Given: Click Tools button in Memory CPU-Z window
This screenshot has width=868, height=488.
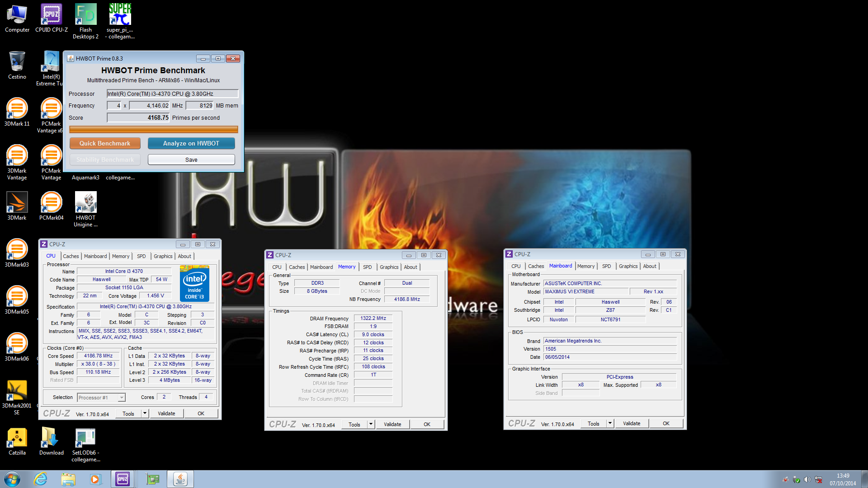Looking at the screenshot, I should pos(354,424).
